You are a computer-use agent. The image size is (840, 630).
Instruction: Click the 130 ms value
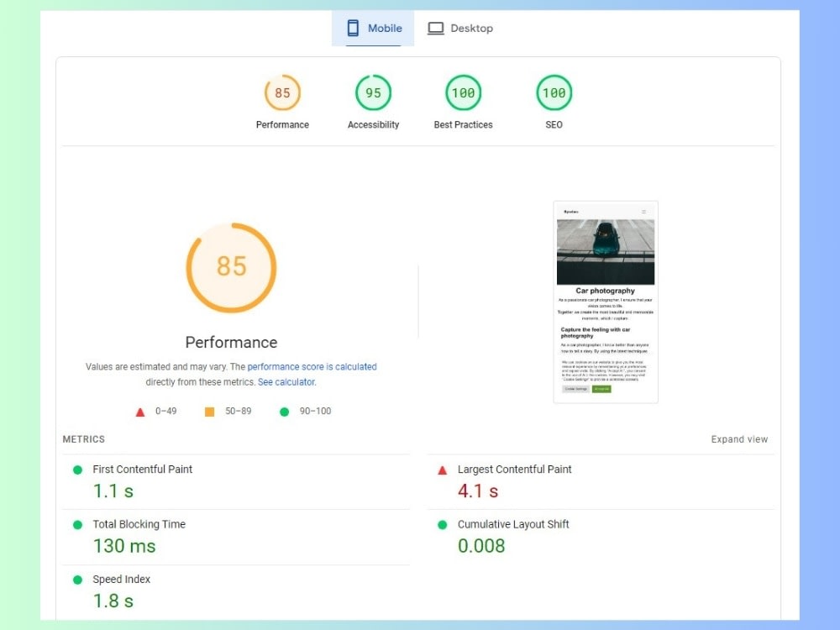click(x=124, y=546)
